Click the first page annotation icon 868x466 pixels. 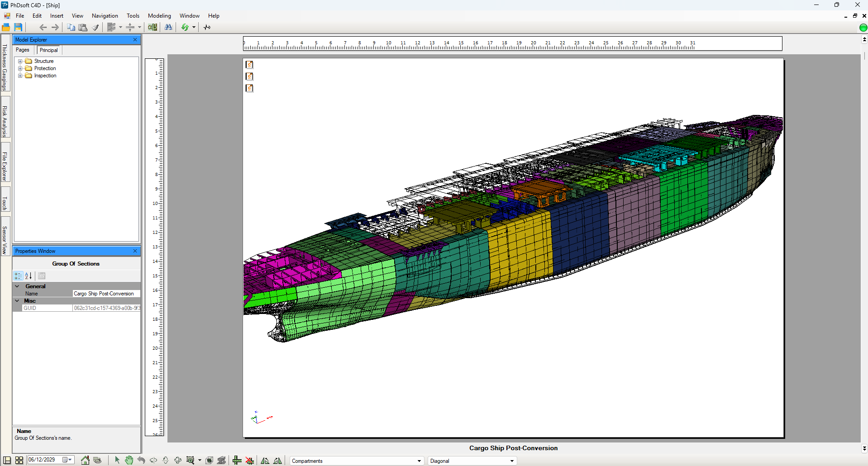(x=249, y=65)
